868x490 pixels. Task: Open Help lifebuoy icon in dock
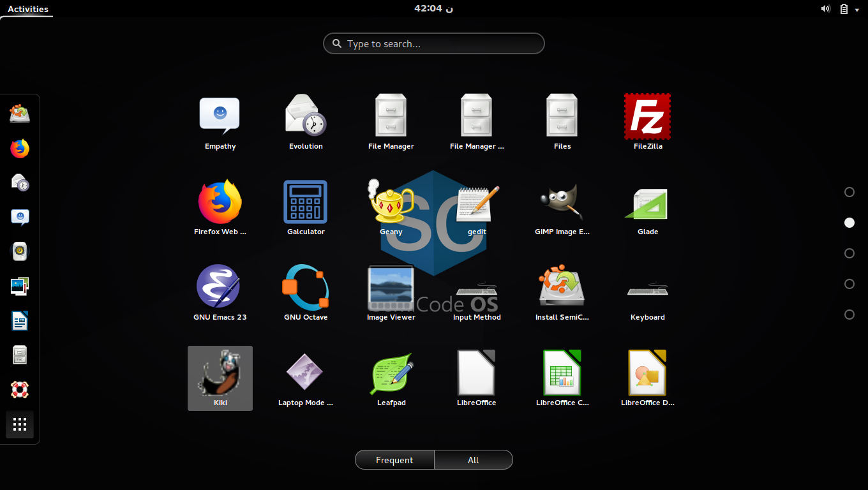click(x=20, y=390)
